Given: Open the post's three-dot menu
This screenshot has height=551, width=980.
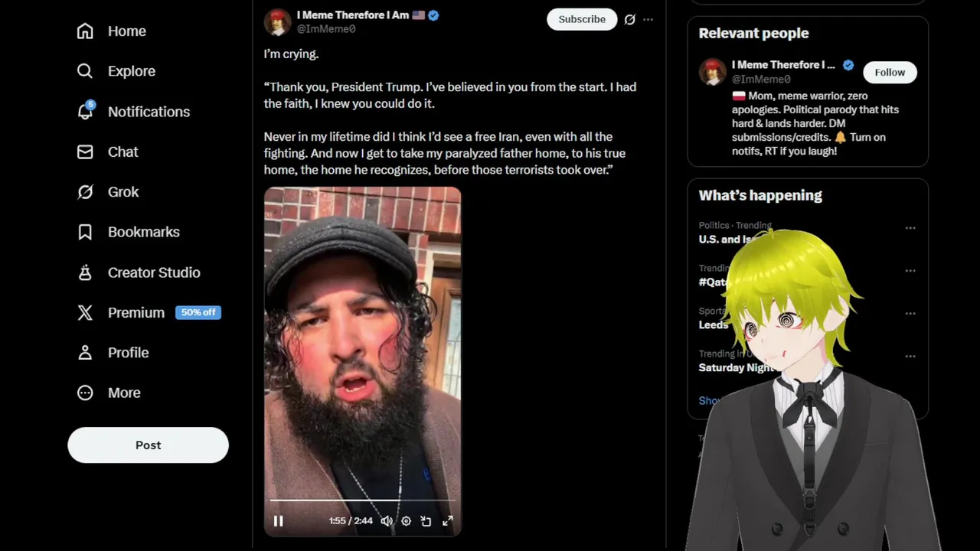Looking at the screenshot, I should pyautogui.click(x=648, y=20).
